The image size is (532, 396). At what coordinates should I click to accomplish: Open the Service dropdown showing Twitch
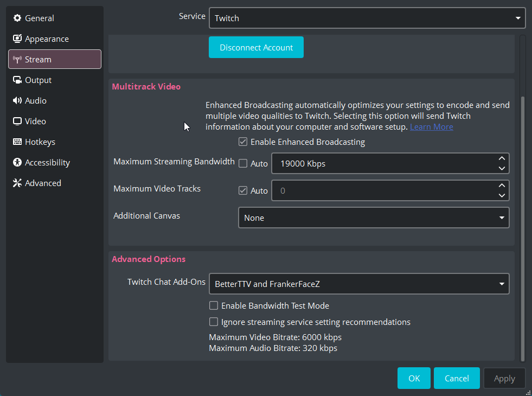point(368,18)
